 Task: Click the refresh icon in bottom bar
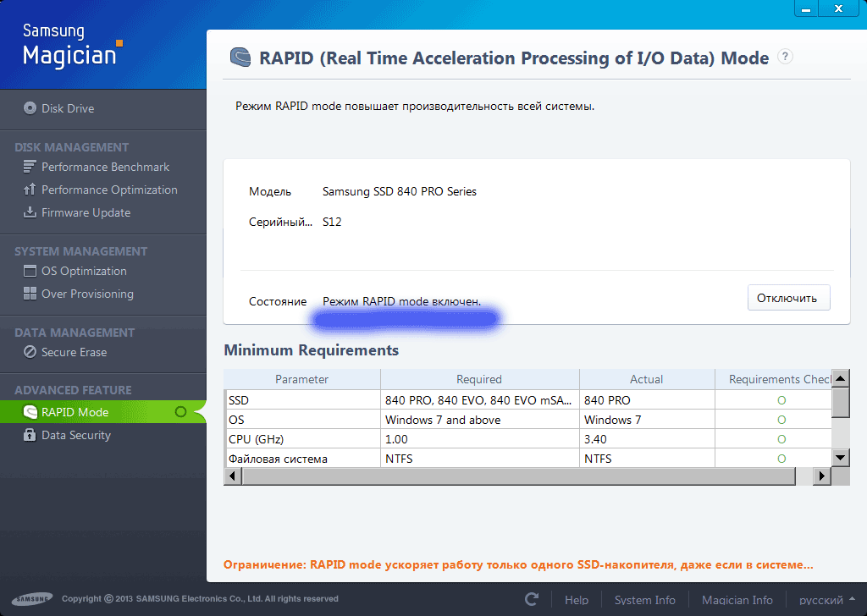[532, 599]
